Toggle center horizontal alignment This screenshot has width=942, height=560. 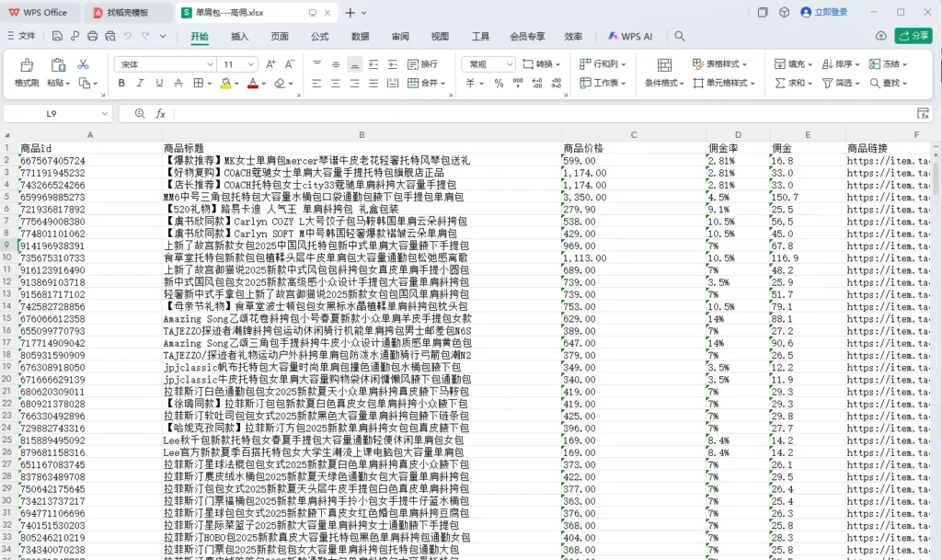pos(336,83)
